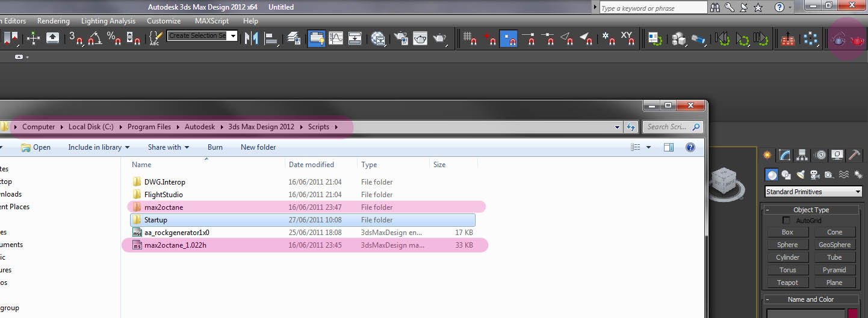Viewport: 868px width, 318px height.
Task: Click the Snap to Pivot toggle icon
Action: coord(489,38)
